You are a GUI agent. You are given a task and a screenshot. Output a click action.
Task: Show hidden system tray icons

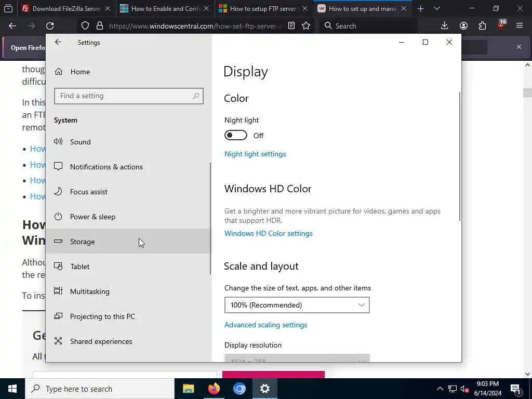pos(440,389)
